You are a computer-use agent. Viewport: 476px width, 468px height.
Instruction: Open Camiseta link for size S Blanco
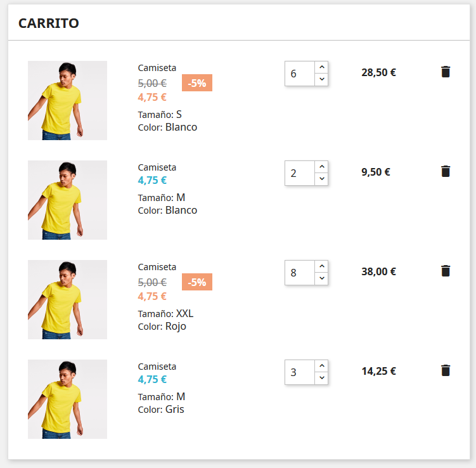click(157, 68)
